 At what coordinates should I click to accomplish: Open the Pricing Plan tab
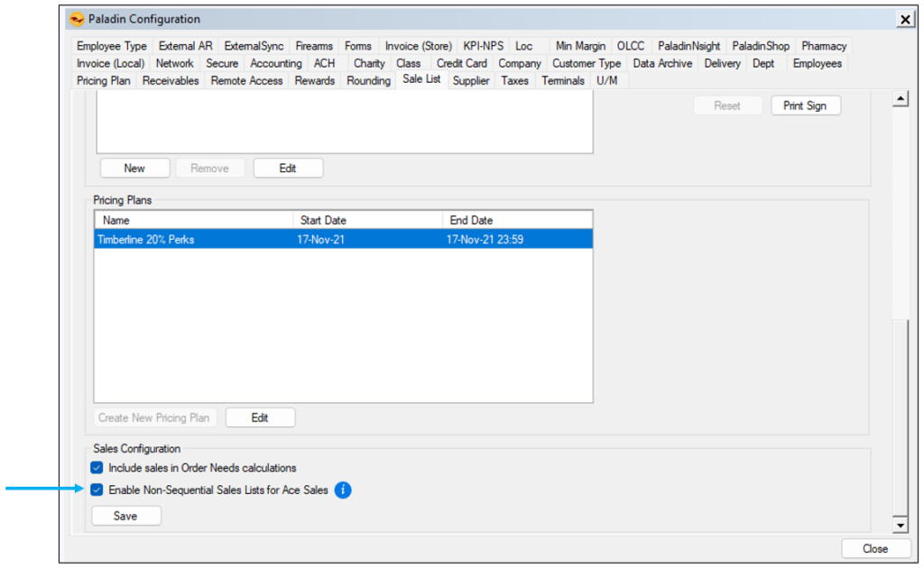[104, 81]
